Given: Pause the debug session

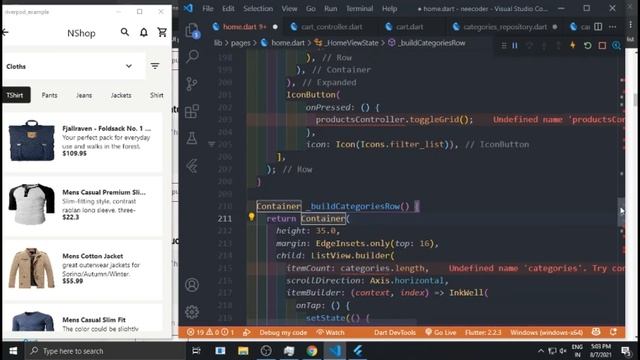Looking at the screenshot, I should click(515, 45).
